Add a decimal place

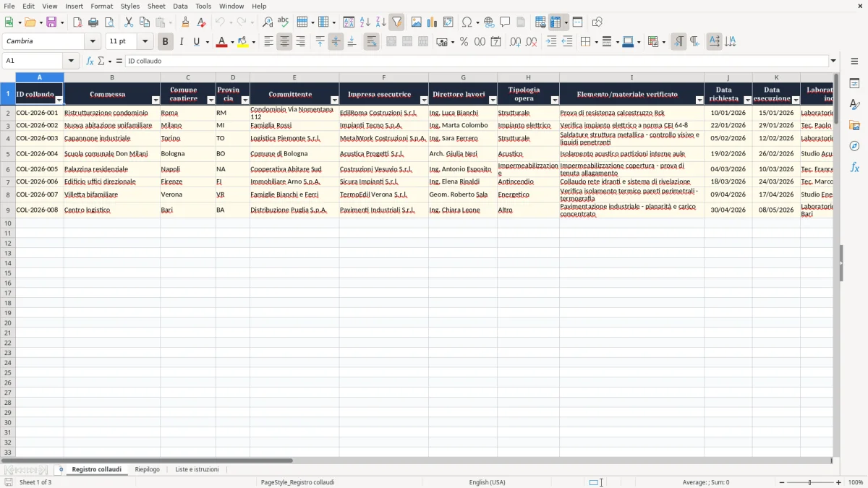coord(515,42)
